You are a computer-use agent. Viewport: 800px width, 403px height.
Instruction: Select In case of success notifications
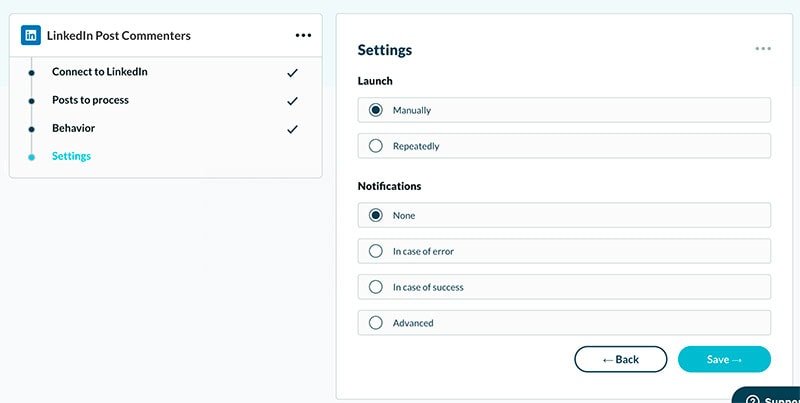point(564,287)
